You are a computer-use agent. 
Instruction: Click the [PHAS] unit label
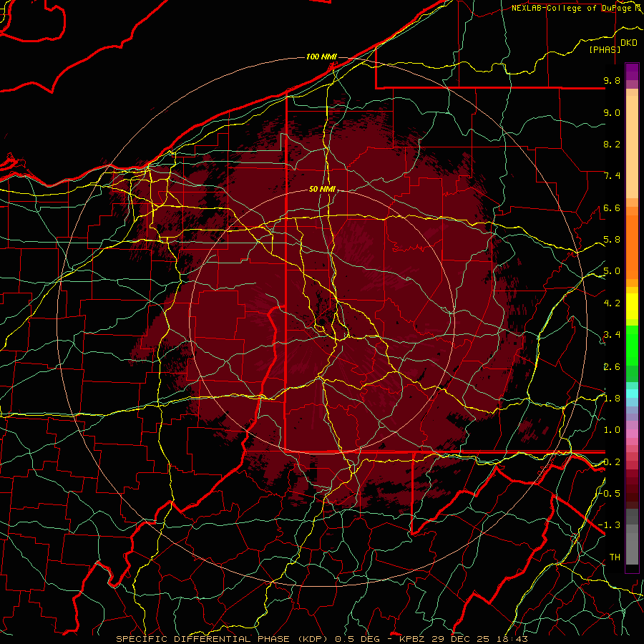click(x=605, y=49)
